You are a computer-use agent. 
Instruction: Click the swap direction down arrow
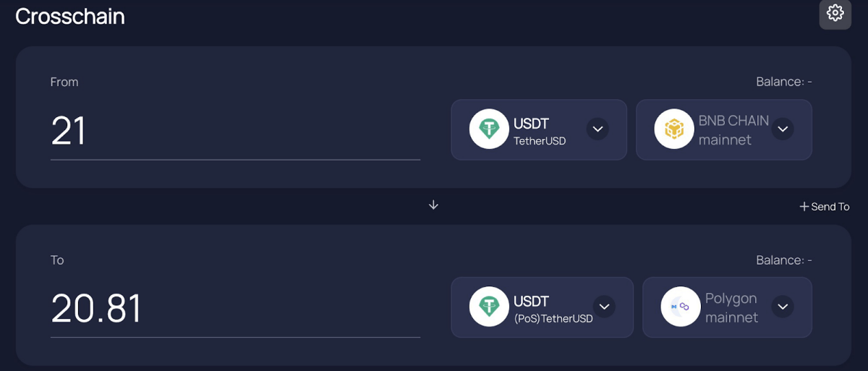433,205
